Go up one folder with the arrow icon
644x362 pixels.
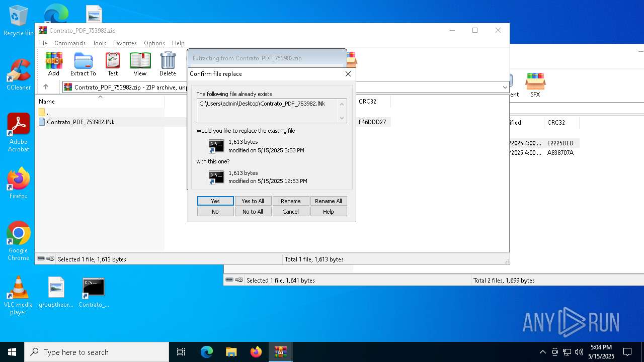[46, 87]
